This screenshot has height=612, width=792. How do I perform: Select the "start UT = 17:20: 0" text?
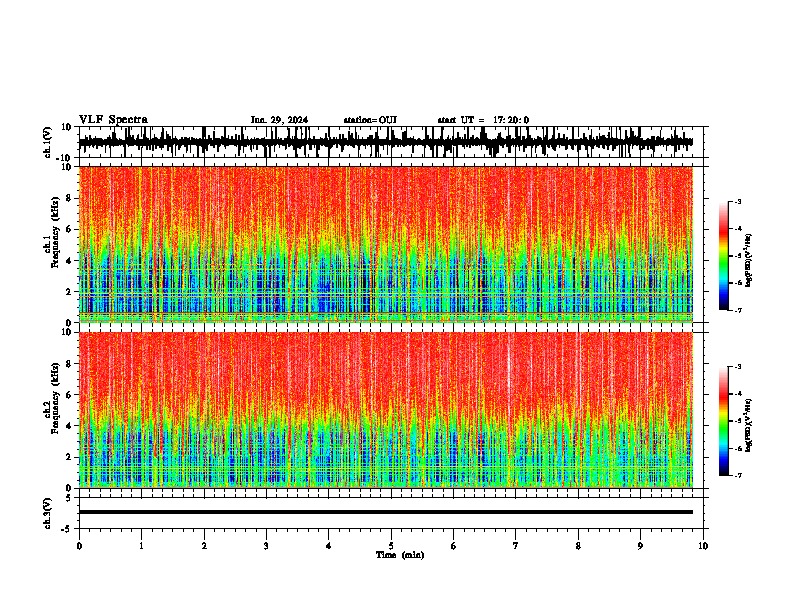pyautogui.click(x=483, y=120)
